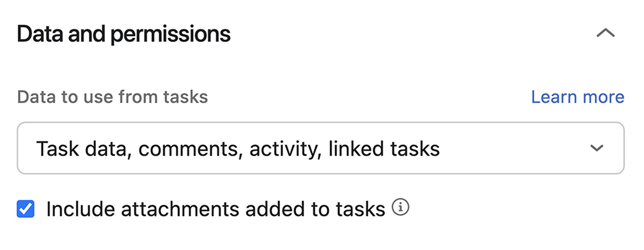
Task: Disable including attachments via the checkmark box
Action: pyautogui.click(x=26, y=209)
